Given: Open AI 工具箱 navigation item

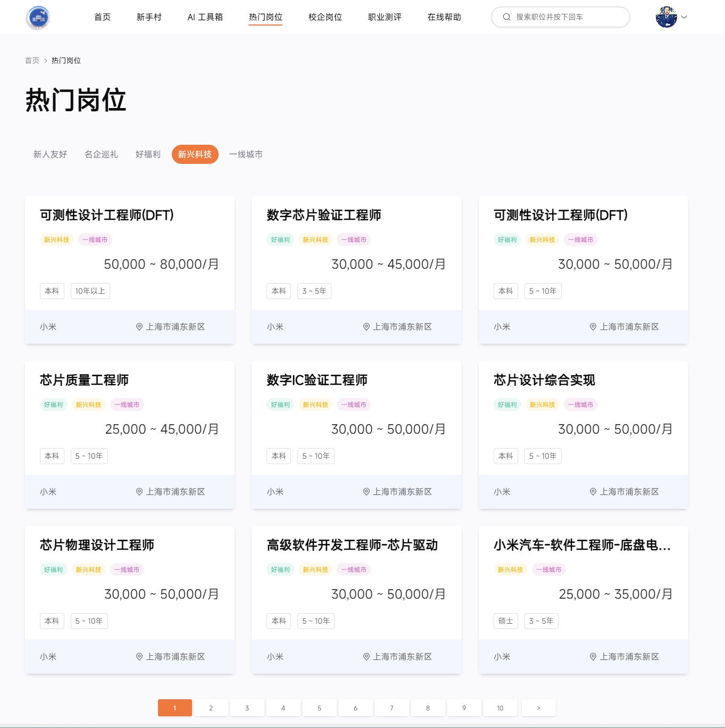Looking at the screenshot, I should [205, 17].
